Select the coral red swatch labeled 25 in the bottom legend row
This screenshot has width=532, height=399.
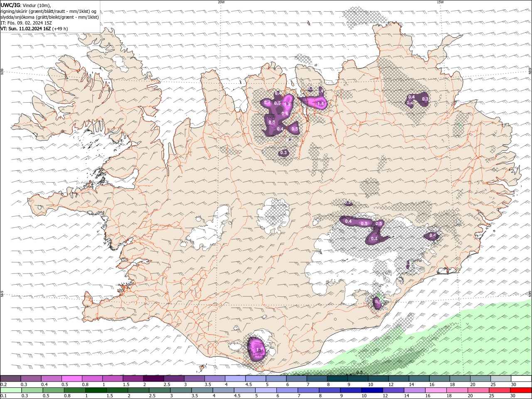coord(499,390)
